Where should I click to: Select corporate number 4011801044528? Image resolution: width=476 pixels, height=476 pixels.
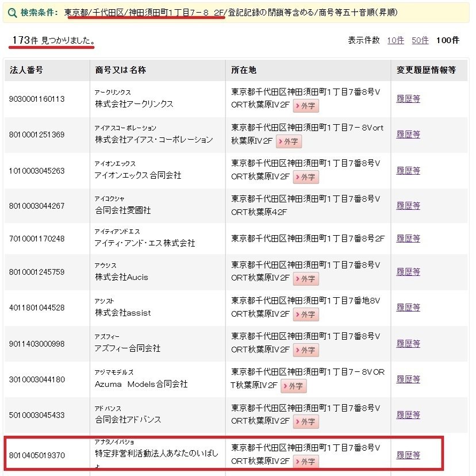pyautogui.click(x=37, y=308)
